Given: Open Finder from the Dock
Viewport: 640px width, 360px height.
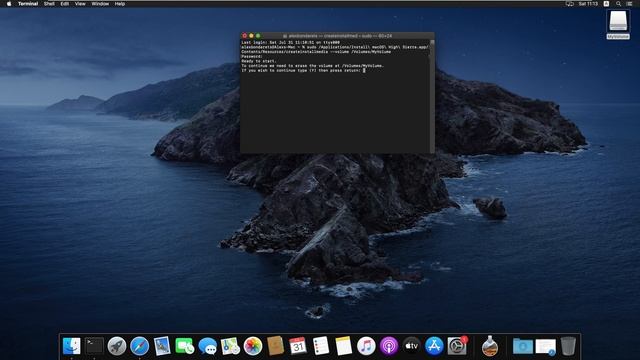Looking at the screenshot, I should 71,346.
